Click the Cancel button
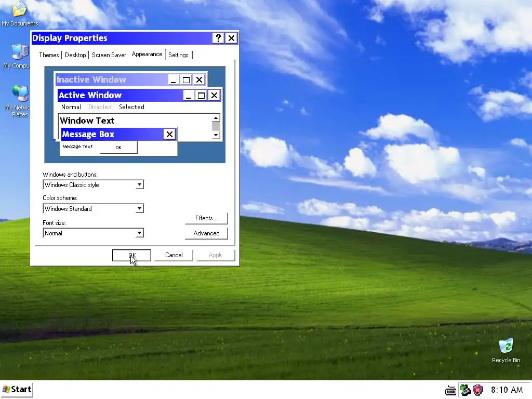Image resolution: width=532 pixels, height=399 pixels. pyautogui.click(x=174, y=255)
